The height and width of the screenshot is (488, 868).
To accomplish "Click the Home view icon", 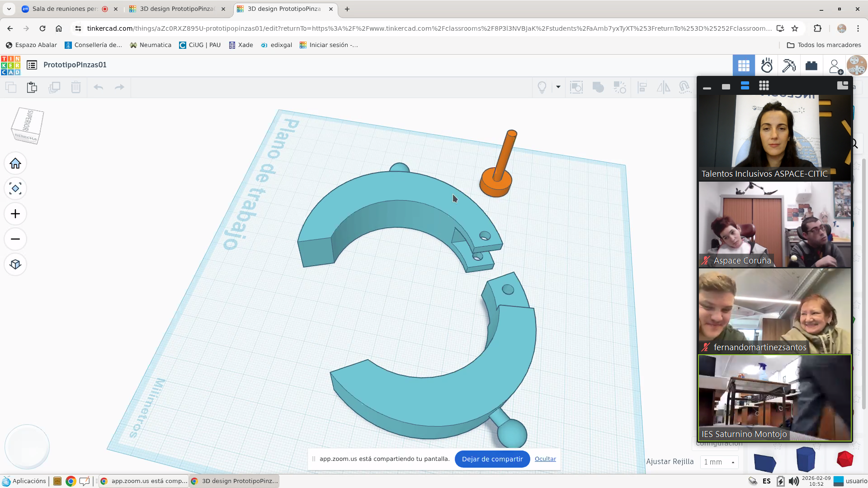I will [x=15, y=163].
